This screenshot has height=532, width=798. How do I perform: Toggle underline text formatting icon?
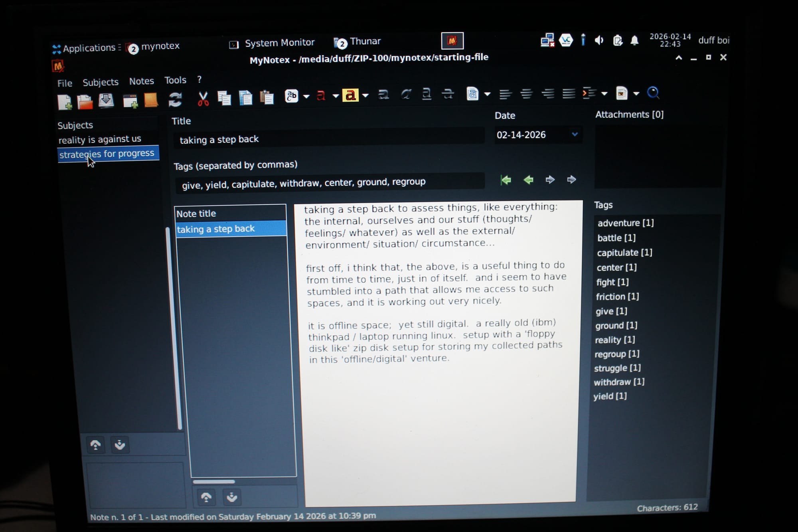click(427, 95)
